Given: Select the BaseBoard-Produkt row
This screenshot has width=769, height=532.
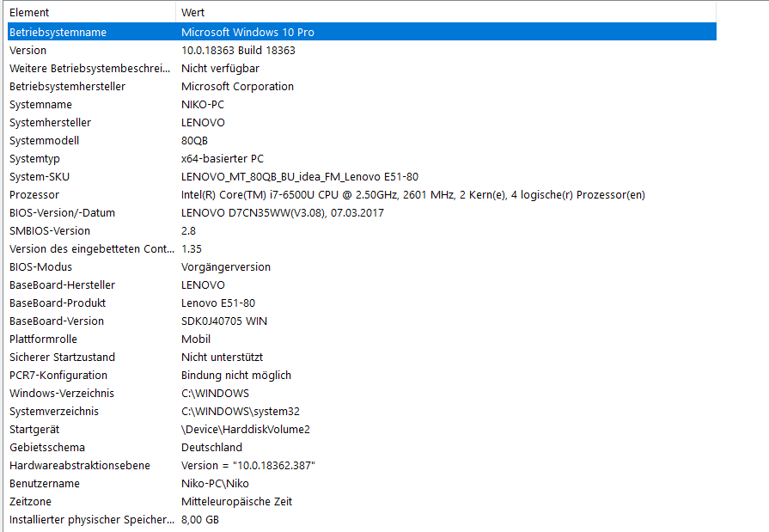Looking at the screenshot, I should tap(362, 303).
